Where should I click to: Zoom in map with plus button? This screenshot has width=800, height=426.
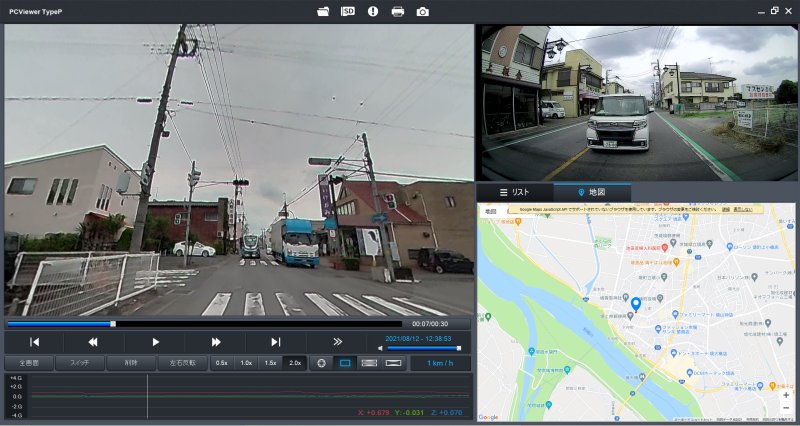[x=786, y=395]
